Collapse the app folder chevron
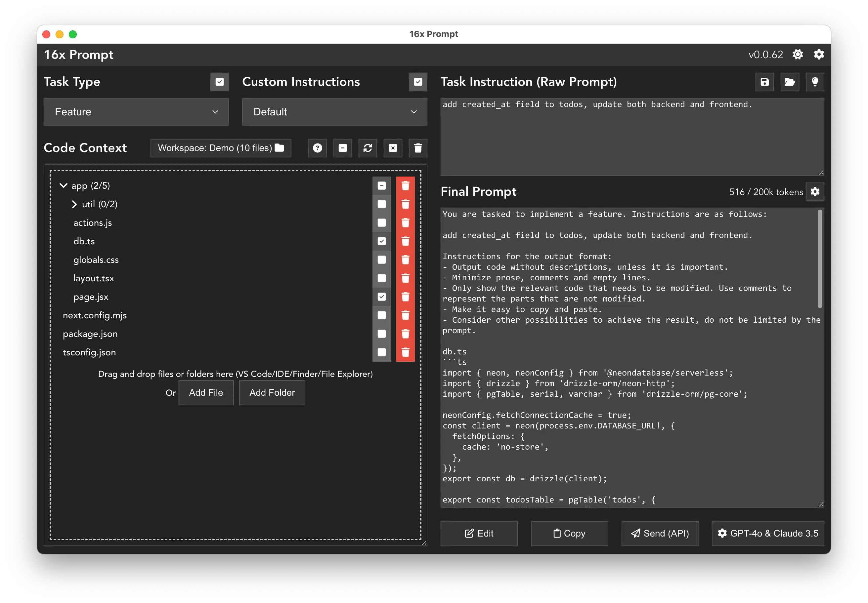Screen dimensions: 868x603 (x=64, y=185)
